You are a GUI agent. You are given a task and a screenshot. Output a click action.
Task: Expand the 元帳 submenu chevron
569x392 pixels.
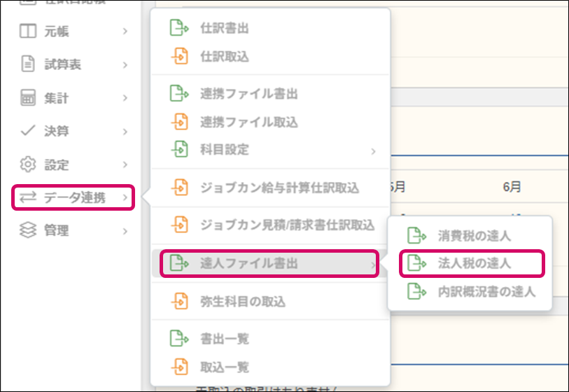pos(125,31)
